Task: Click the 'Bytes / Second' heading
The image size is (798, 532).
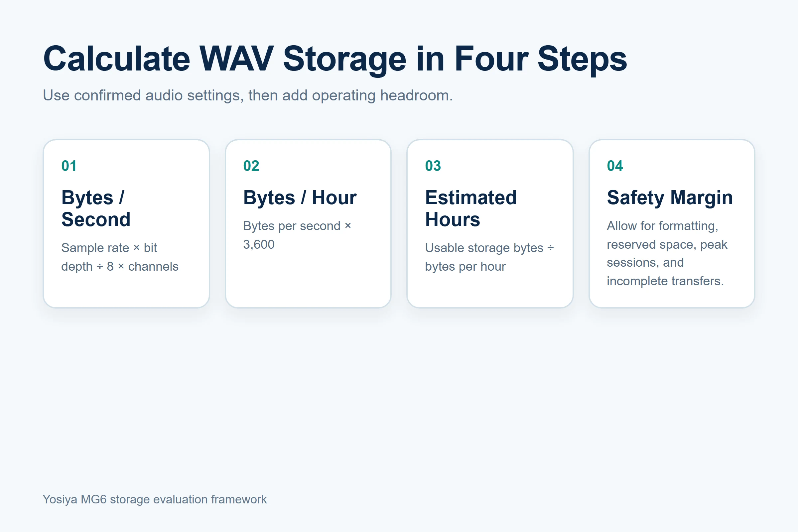Action: tap(96, 208)
